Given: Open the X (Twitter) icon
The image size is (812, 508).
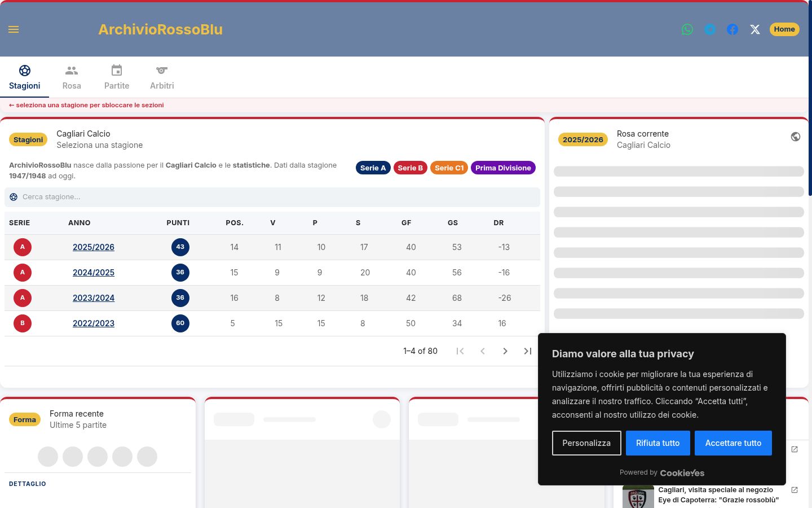Looking at the screenshot, I should (755, 29).
